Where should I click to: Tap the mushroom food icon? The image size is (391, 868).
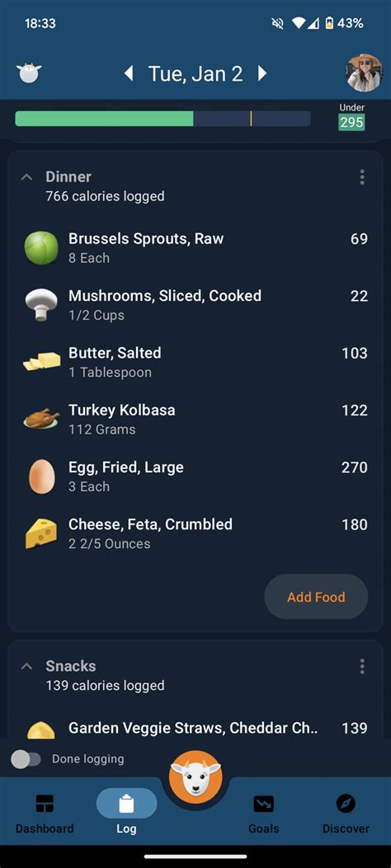tap(41, 305)
